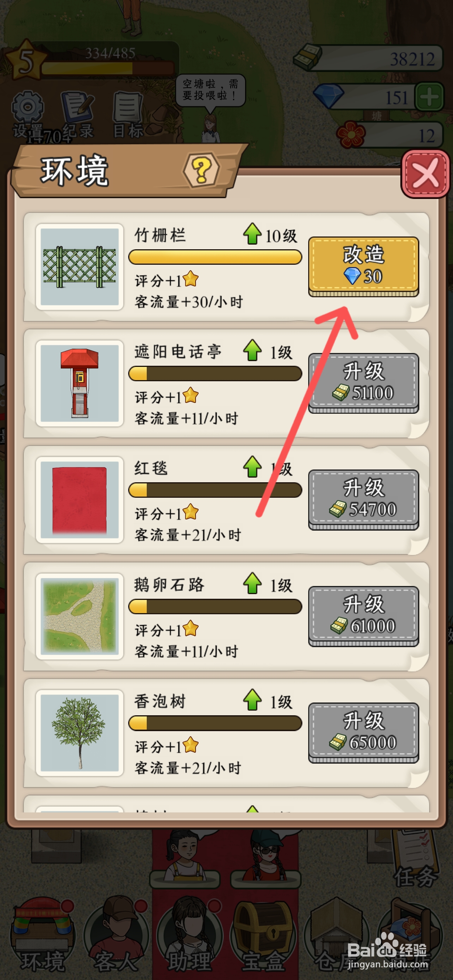
Task: Click the green plus to add diamonds
Action: (x=429, y=97)
